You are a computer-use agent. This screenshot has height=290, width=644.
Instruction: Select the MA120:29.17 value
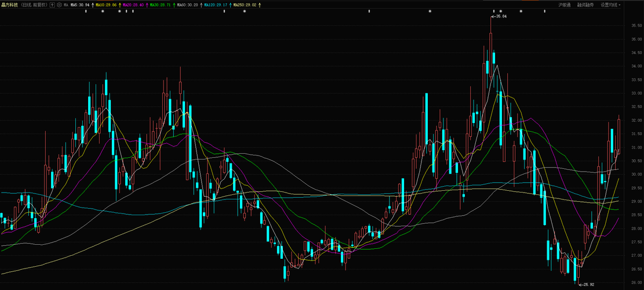coord(216,5)
